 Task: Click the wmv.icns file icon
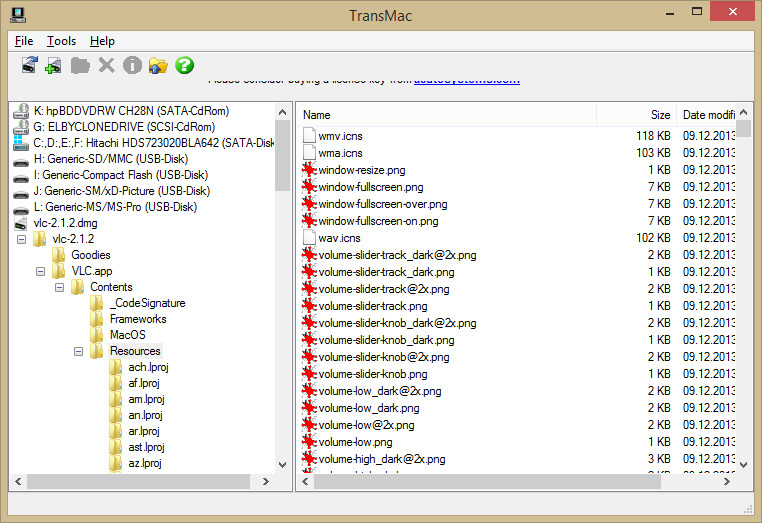[x=309, y=136]
